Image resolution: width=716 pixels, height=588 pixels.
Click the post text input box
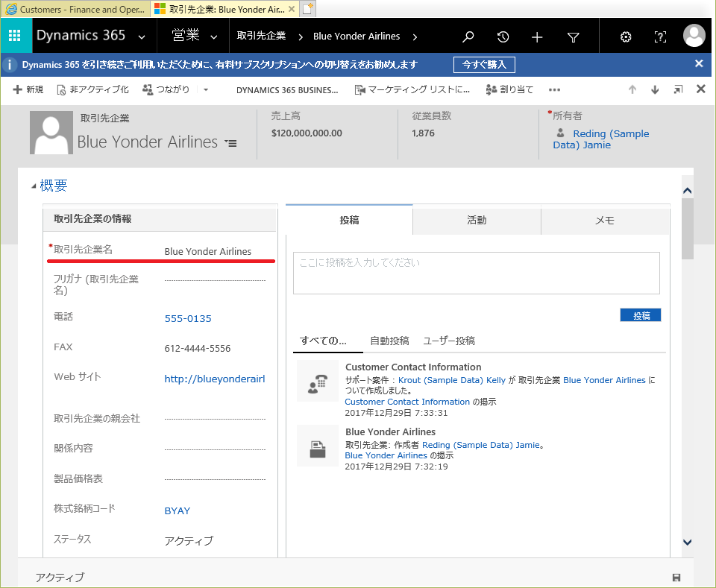click(477, 273)
